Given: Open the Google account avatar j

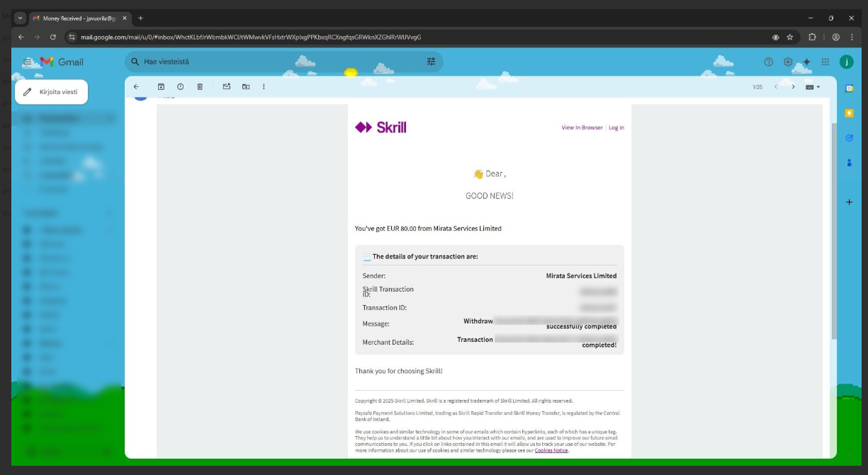Looking at the screenshot, I should tap(846, 62).
